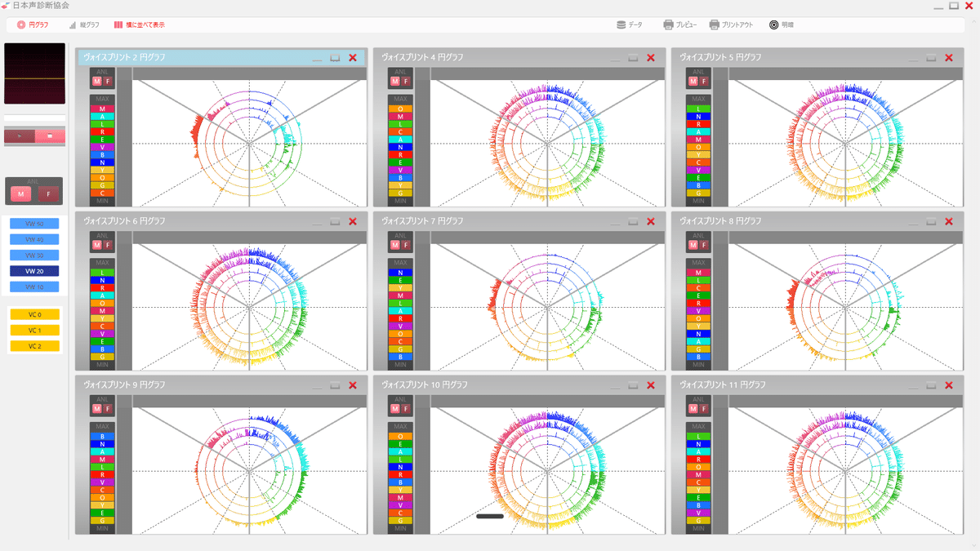Click the circle graph in ヴォイスプリント 10
Screen dimensions: 980x551
click(547, 470)
